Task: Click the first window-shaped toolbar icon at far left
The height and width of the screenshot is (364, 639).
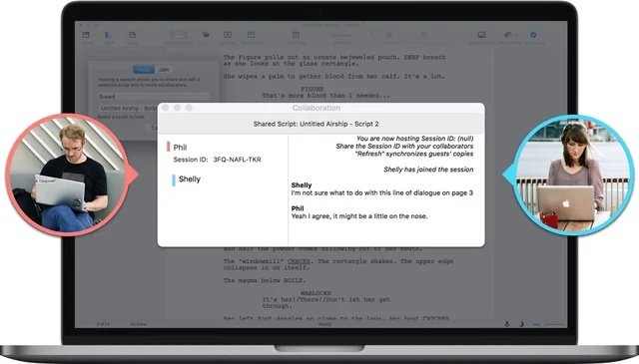Action: (x=86, y=35)
